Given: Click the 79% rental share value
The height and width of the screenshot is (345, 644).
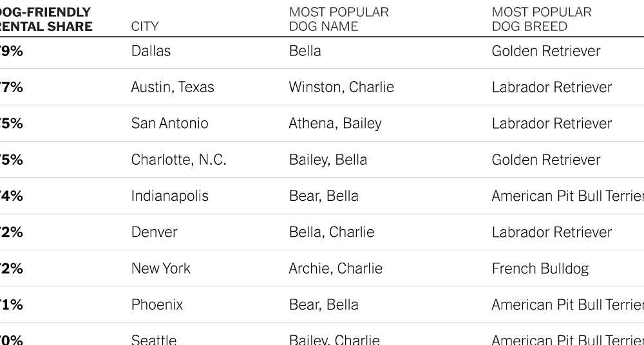Looking at the screenshot, I should tap(12, 51).
